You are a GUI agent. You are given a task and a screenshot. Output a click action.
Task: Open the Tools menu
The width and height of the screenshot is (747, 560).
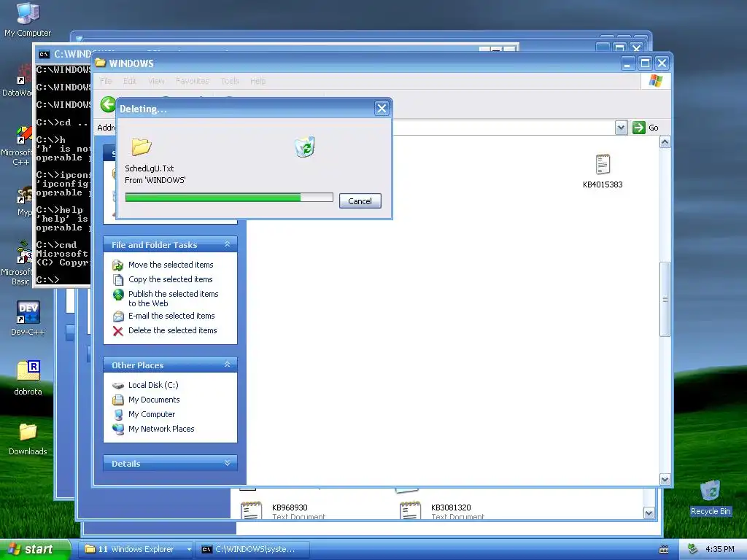click(x=230, y=81)
